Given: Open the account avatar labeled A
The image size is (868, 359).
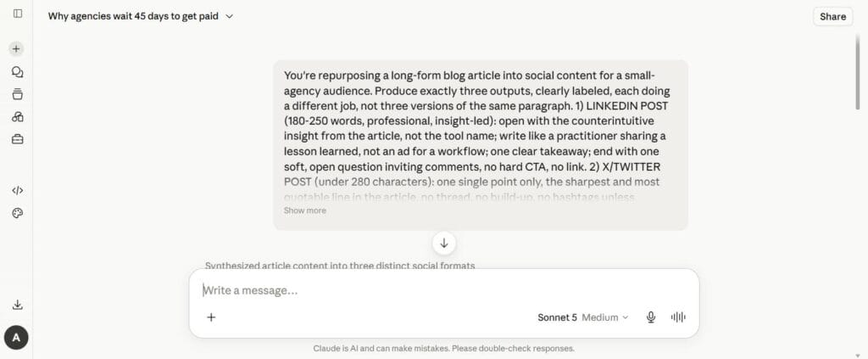Looking at the screenshot, I should pyautogui.click(x=16, y=338).
